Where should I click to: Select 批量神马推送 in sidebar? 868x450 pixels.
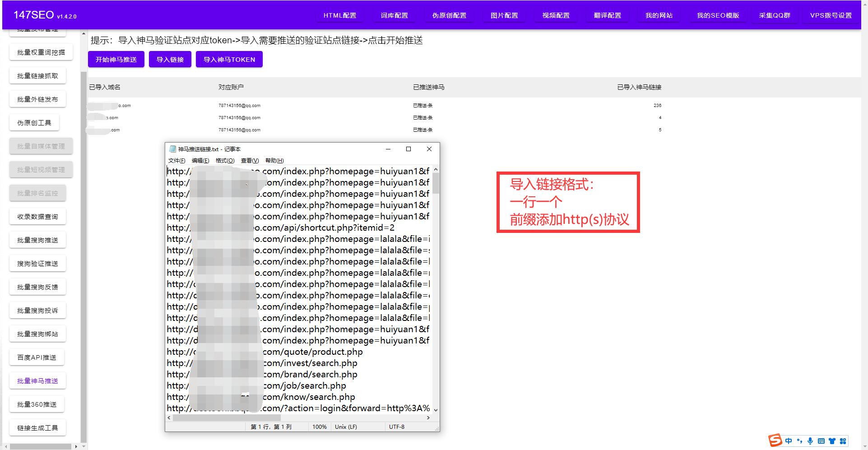37,381
